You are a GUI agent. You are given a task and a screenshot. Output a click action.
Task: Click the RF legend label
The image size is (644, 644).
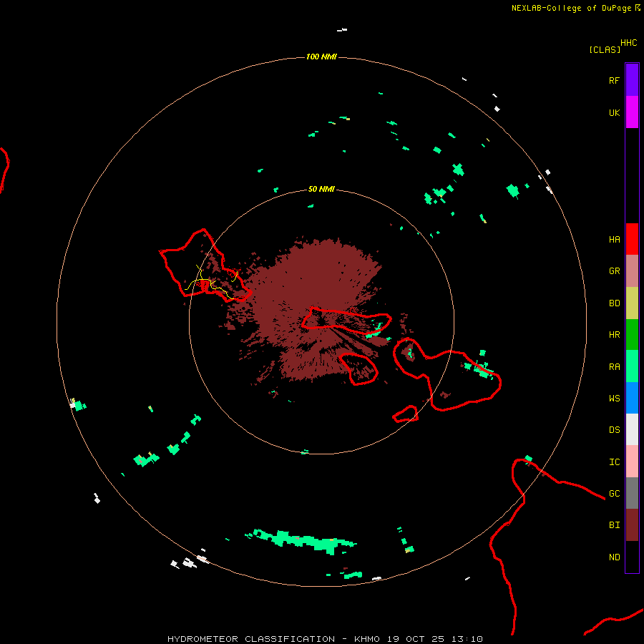(x=614, y=80)
